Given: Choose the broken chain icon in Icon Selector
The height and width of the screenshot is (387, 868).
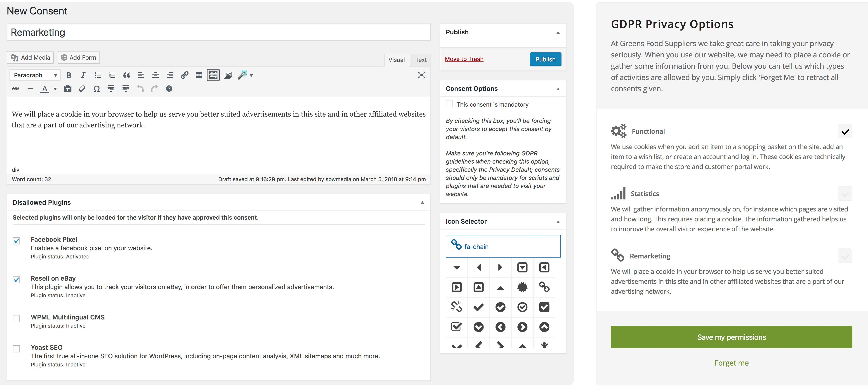Looking at the screenshot, I should click(x=457, y=307).
